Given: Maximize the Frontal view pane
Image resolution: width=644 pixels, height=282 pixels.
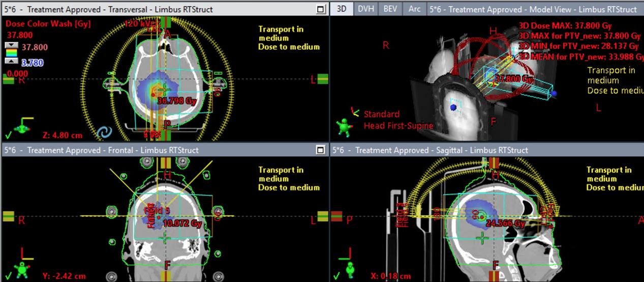Looking at the screenshot, I should pyautogui.click(x=320, y=150).
